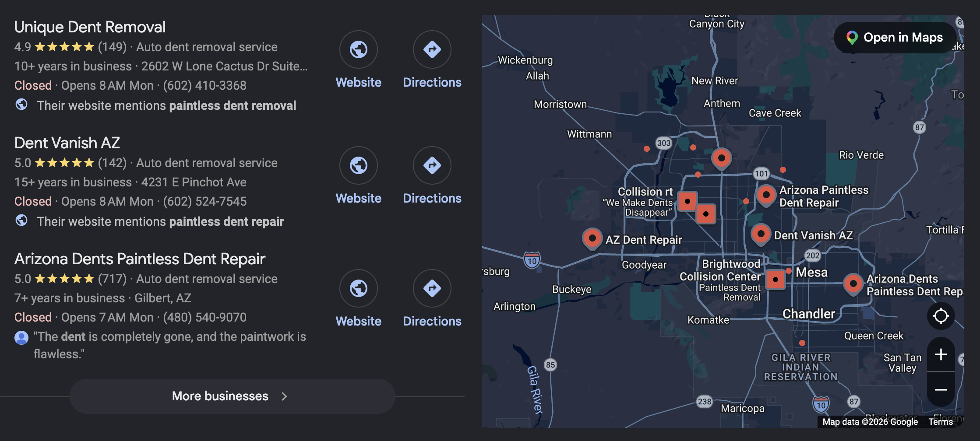Click the address "4231 E Pinchot Ave"
The height and width of the screenshot is (441, 980).
(194, 182)
